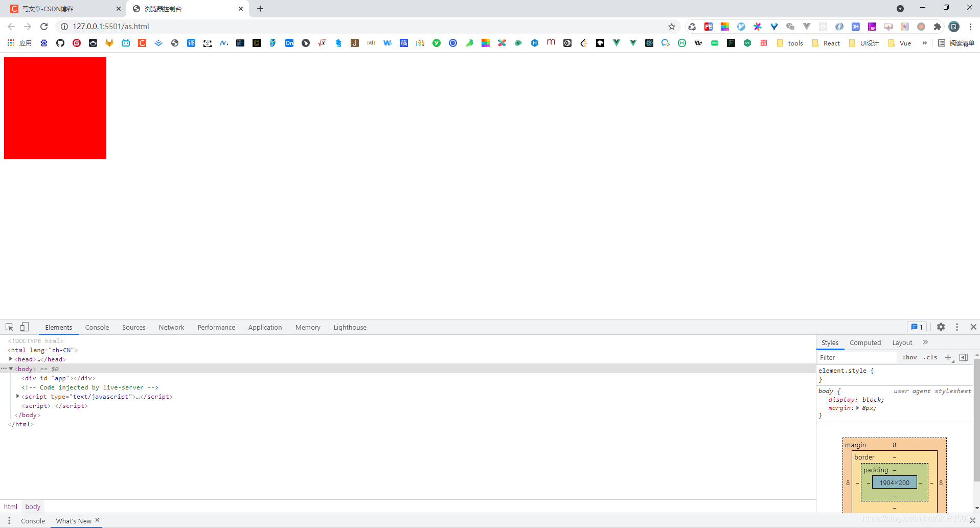The width and height of the screenshot is (980, 528).
Task: Toggle the device toolbar icon
Action: (x=24, y=327)
